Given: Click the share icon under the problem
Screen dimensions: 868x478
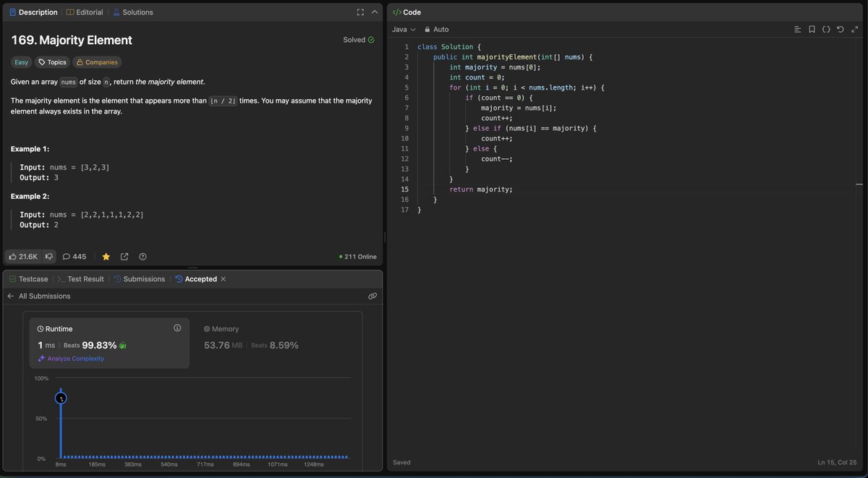Looking at the screenshot, I should click(x=124, y=257).
